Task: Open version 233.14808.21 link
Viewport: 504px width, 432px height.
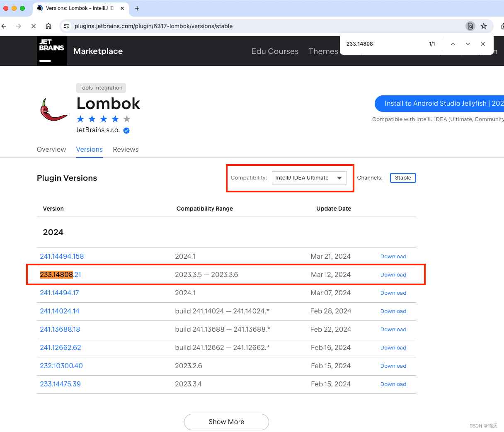Action: coord(61,274)
